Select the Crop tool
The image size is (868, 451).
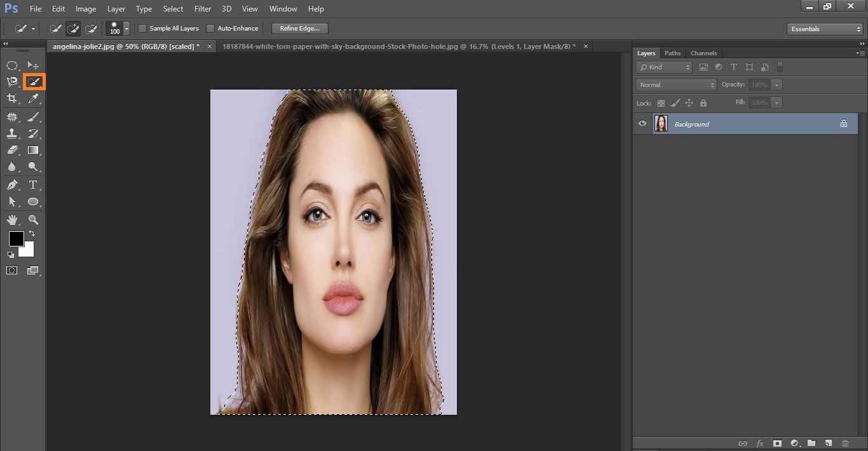coord(12,98)
